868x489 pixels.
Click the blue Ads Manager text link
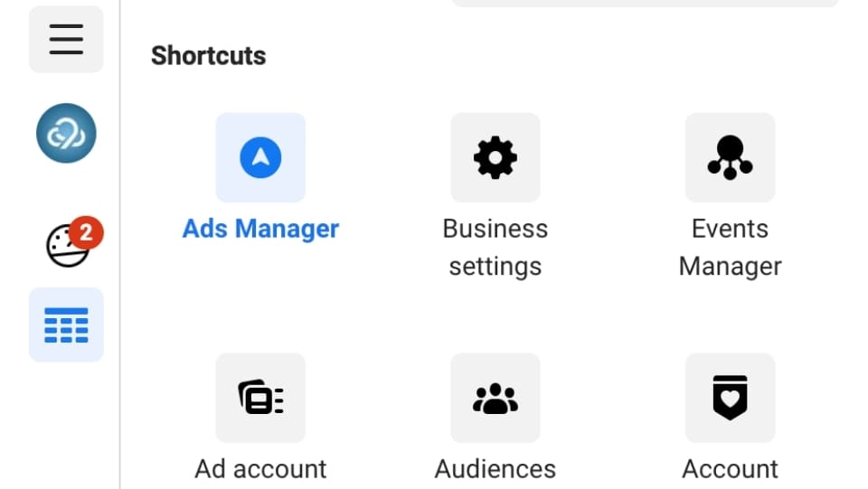pyautogui.click(x=260, y=229)
